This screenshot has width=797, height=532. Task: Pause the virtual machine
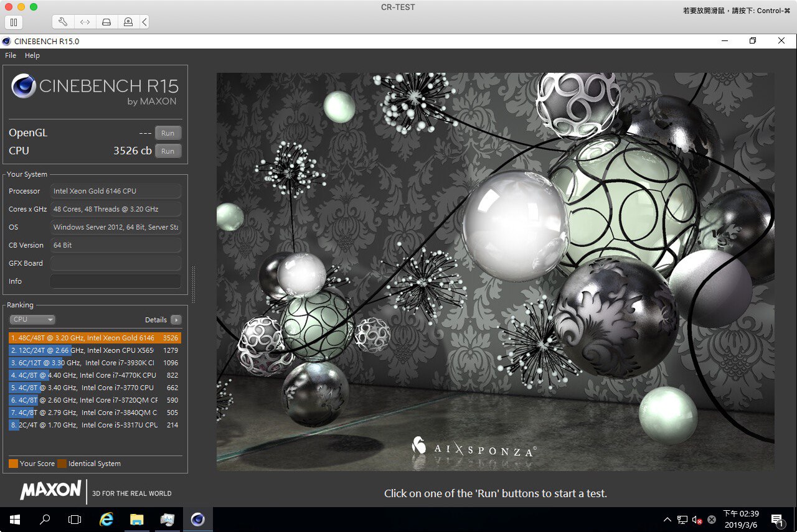(x=14, y=22)
